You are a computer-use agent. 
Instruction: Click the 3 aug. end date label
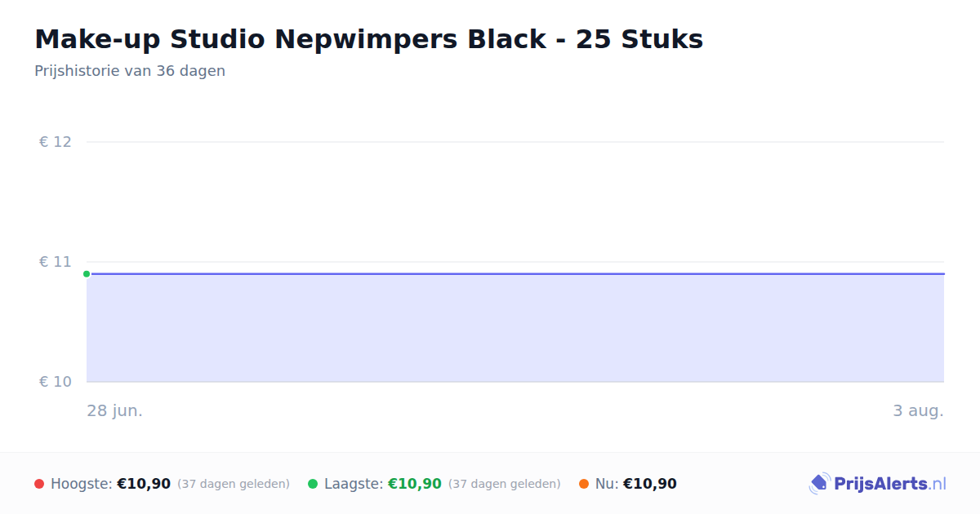coord(918,410)
